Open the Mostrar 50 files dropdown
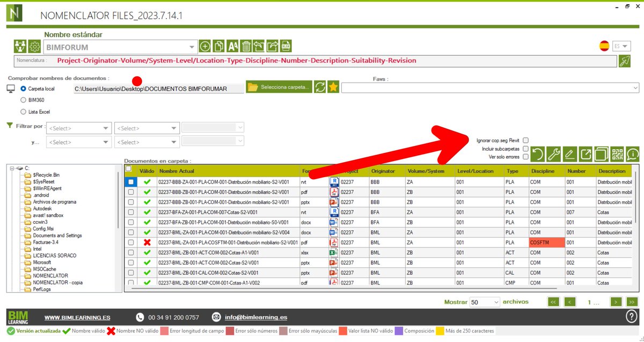The image size is (644, 342). (484, 302)
